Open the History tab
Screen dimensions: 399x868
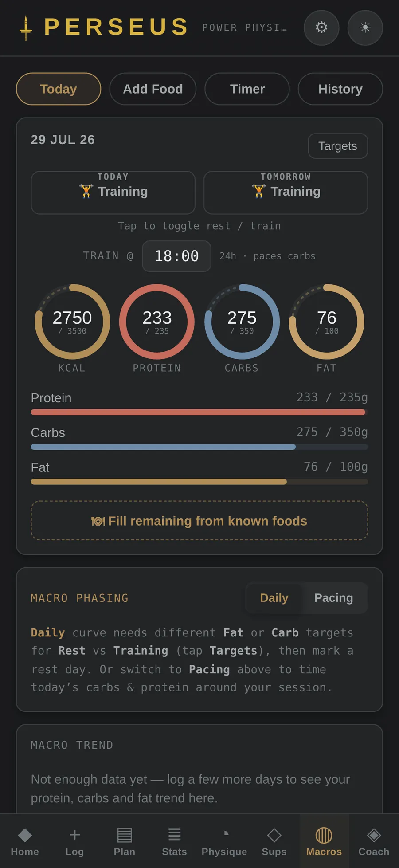pyautogui.click(x=340, y=89)
